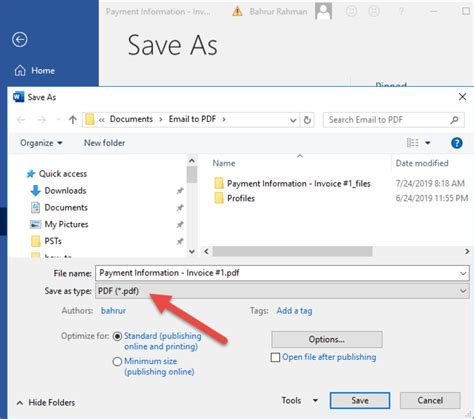Click the Cancel button

tap(430, 400)
